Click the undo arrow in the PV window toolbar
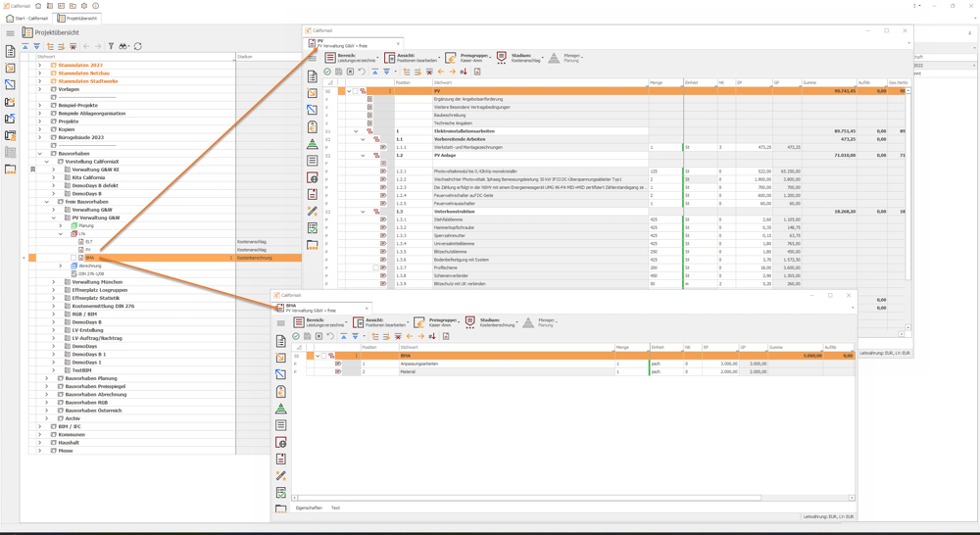Viewport: 980px width, 535px height. click(362, 72)
